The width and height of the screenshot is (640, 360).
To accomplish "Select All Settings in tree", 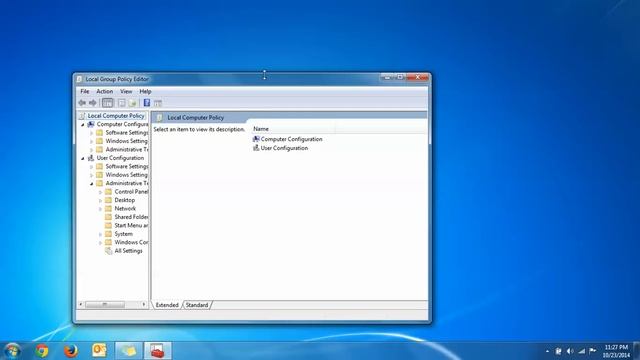I will 128,251.
